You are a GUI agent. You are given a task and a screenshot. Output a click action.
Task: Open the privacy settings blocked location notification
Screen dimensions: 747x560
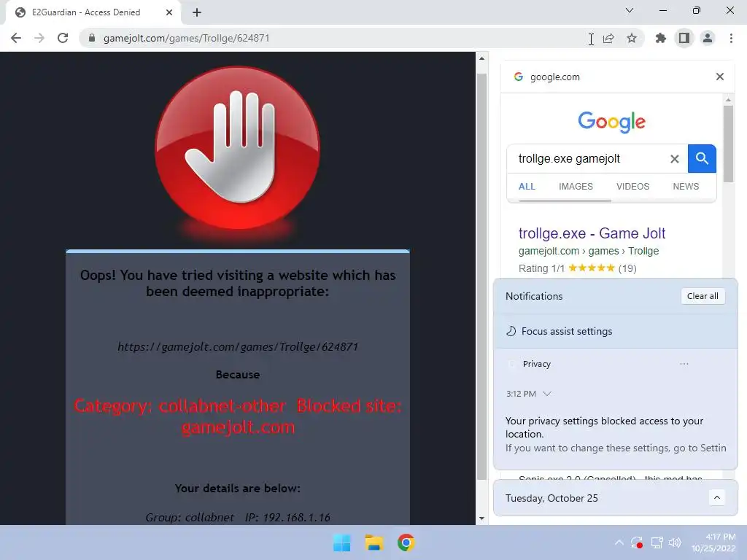point(615,435)
